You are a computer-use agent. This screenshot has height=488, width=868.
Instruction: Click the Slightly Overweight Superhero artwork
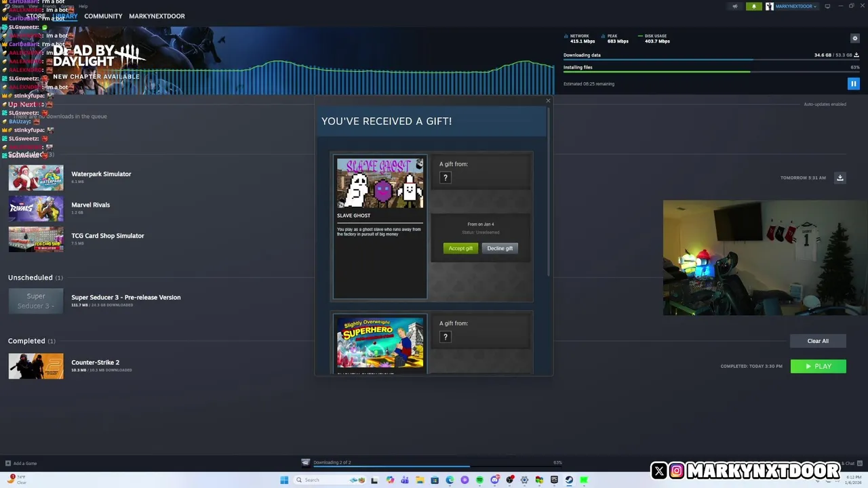380,342
